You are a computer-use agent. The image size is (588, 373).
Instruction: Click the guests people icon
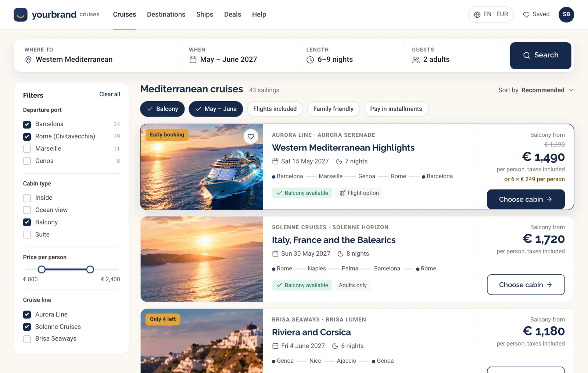click(x=416, y=60)
